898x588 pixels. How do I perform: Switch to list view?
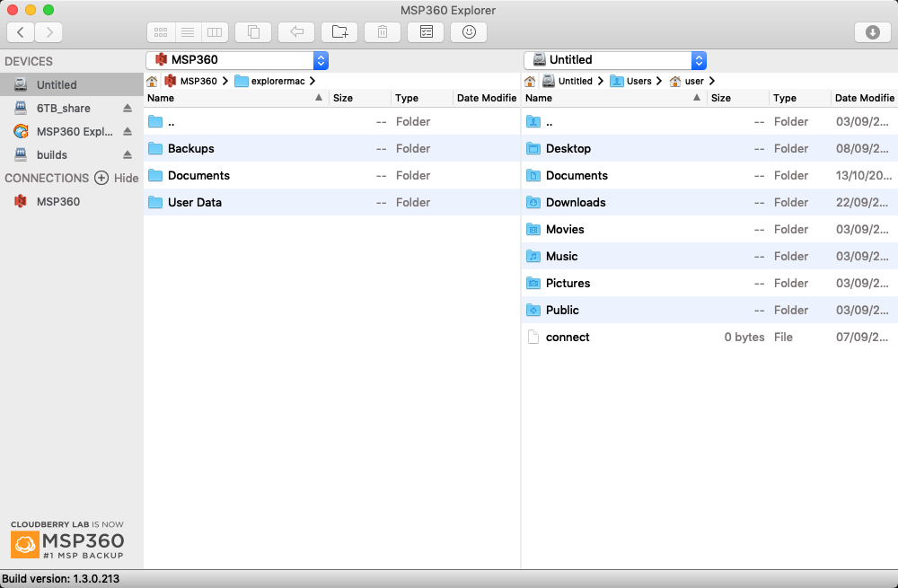tap(188, 32)
